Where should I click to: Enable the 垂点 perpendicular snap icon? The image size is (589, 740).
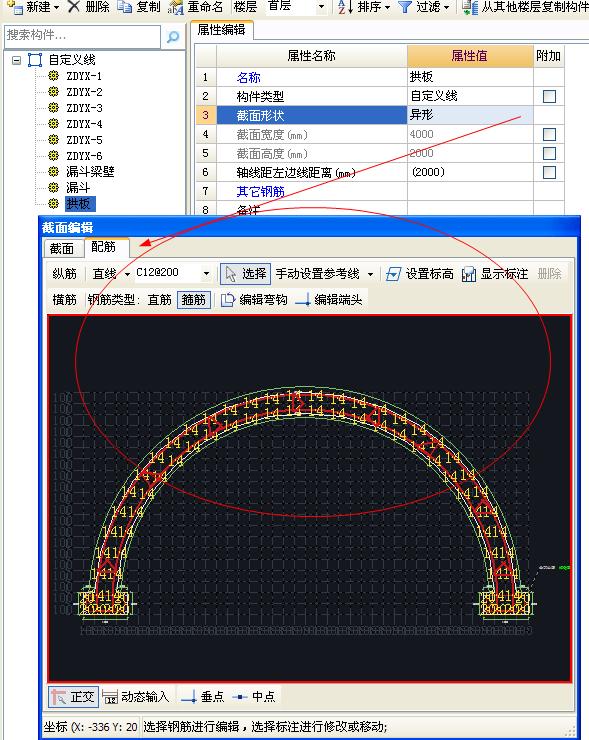pos(189,697)
